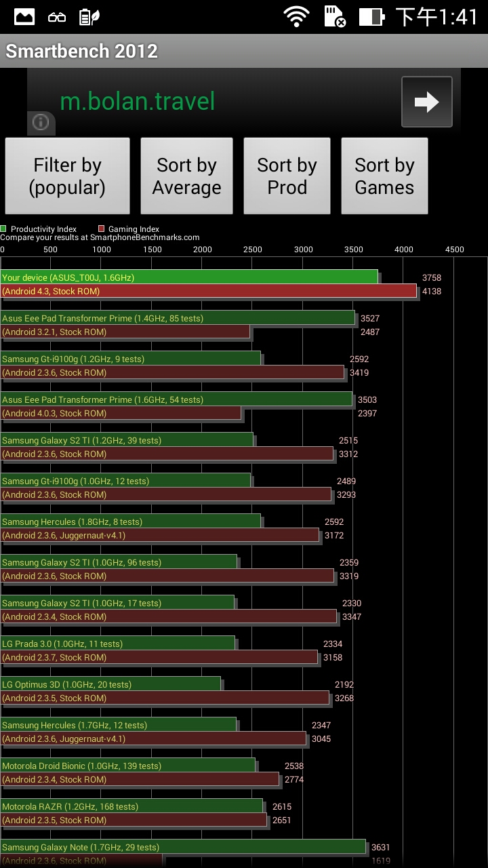The height and width of the screenshot is (868, 488).
Task: Select Asus Eee Pad Transformer Prime 1.4GHz bar
Action: pos(178,318)
